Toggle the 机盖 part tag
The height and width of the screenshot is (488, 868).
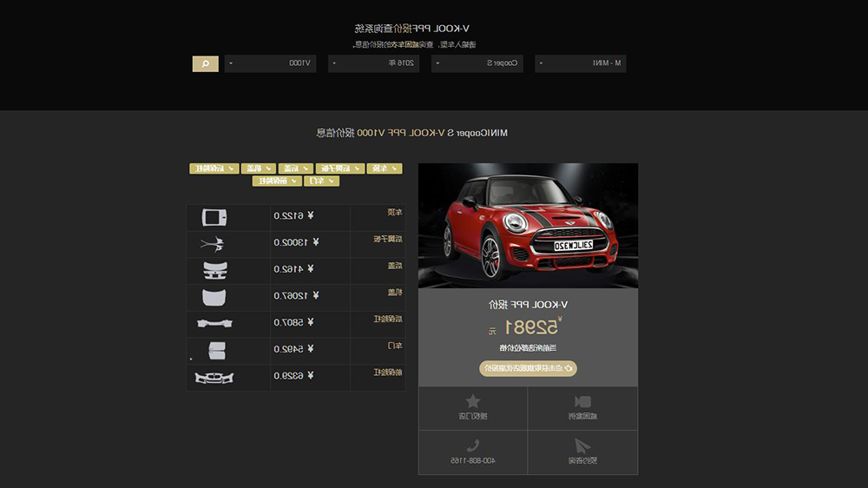pos(259,168)
